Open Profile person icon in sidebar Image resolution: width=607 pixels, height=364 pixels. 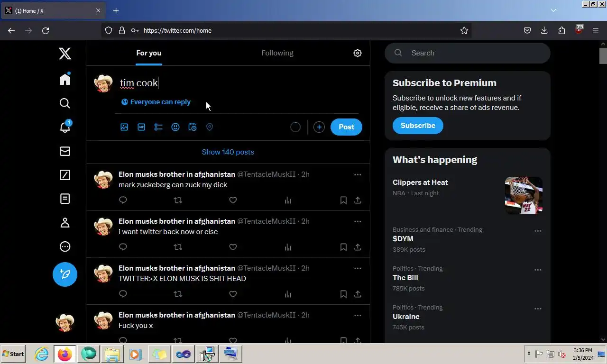[x=65, y=223]
